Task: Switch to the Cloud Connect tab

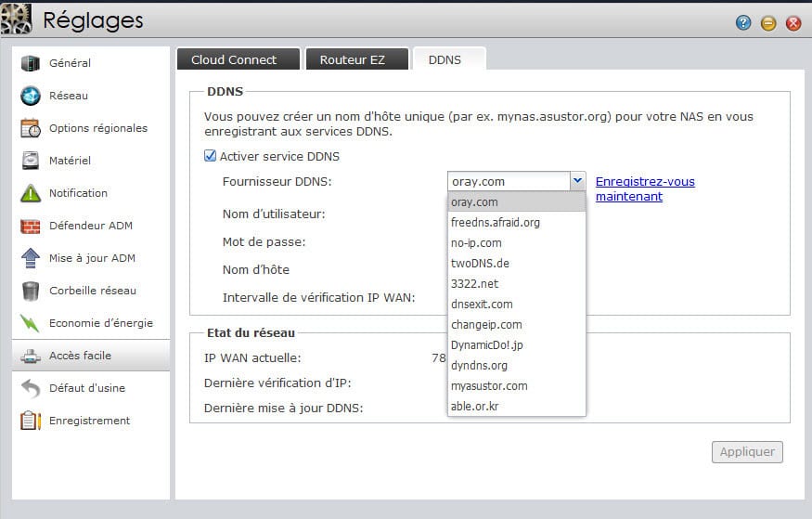Action: [x=238, y=59]
